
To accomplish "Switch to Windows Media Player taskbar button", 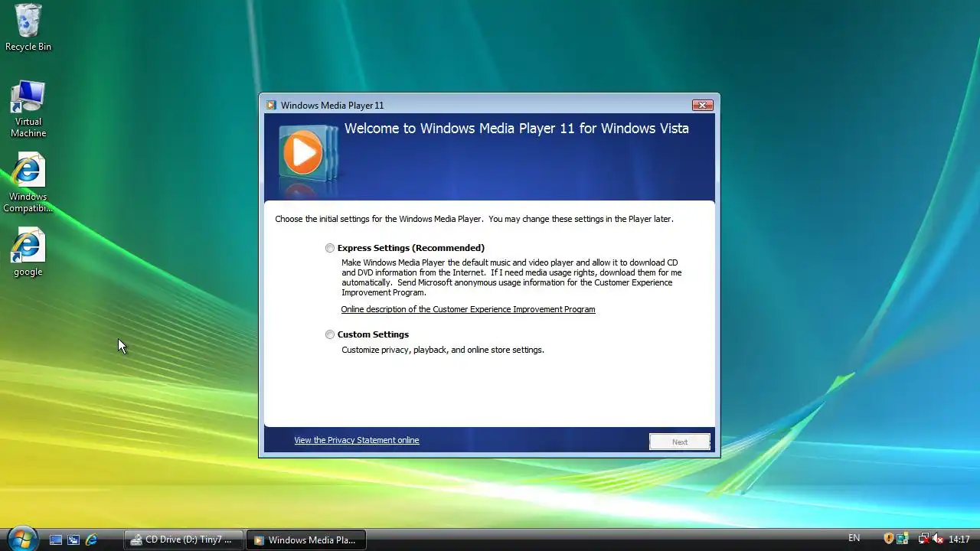I will click(306, 540).
